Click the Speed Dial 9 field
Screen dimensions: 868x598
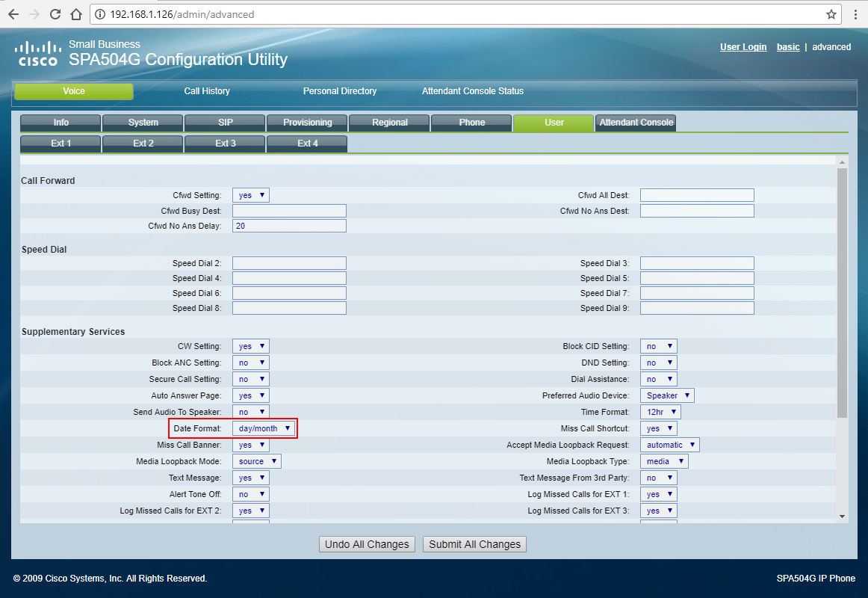point(697,308)
